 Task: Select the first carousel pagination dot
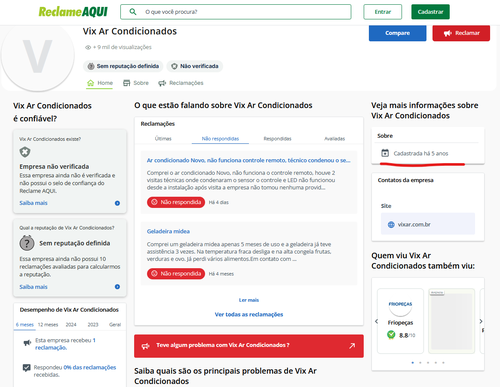[x=413, y=363]
